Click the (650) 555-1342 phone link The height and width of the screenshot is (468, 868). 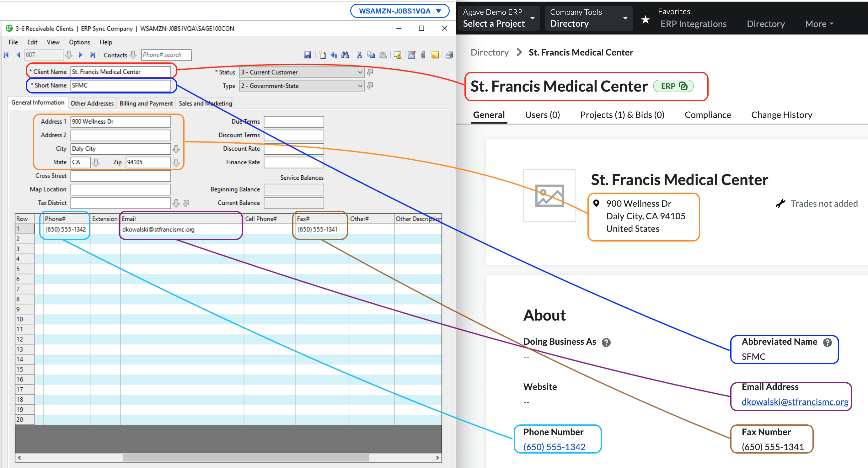pos(554,447)
